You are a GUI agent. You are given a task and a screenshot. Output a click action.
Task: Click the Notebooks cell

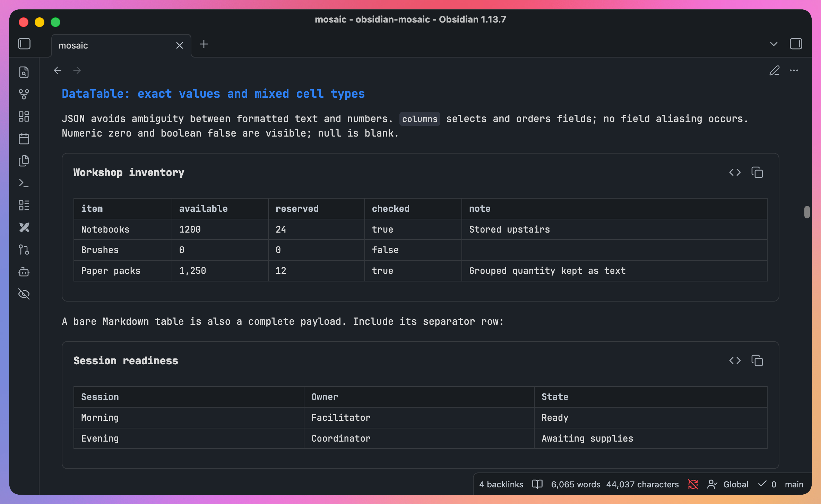123,229
